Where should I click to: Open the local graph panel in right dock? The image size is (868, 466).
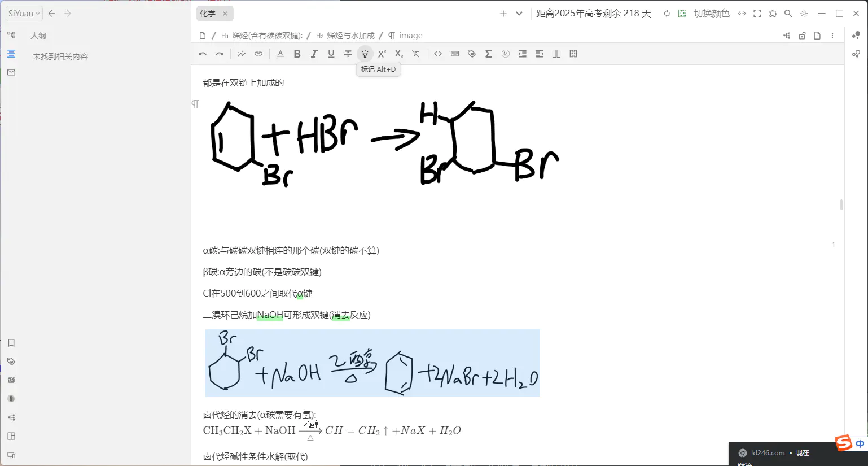(x=856, y=54)
